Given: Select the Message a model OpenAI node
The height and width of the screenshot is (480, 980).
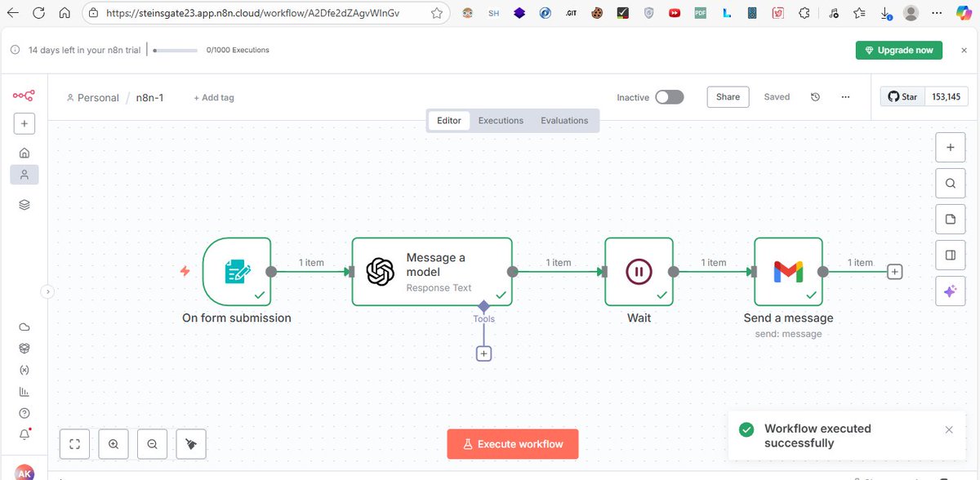Looking at the screenshot, I should coord(432,272).
